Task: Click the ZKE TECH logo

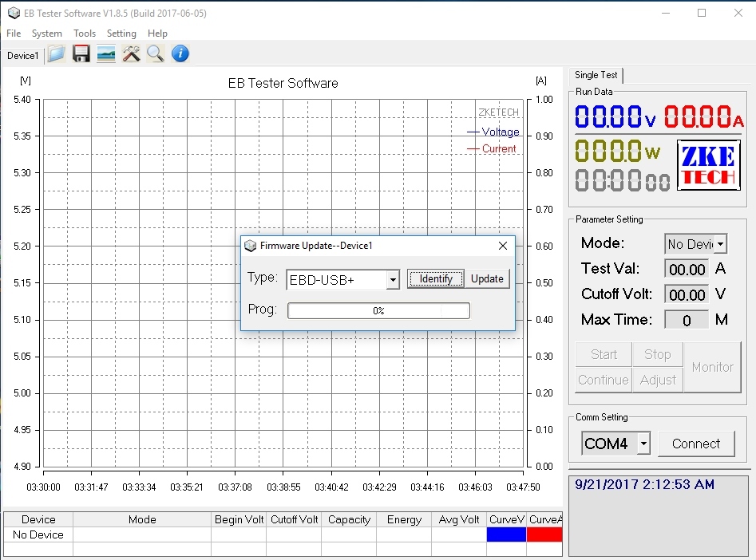Action: coord(708,165)
